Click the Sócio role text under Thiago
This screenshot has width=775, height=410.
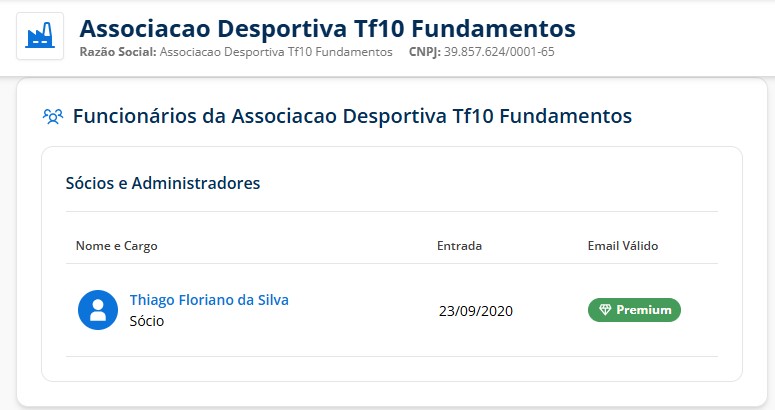(147, 321)
